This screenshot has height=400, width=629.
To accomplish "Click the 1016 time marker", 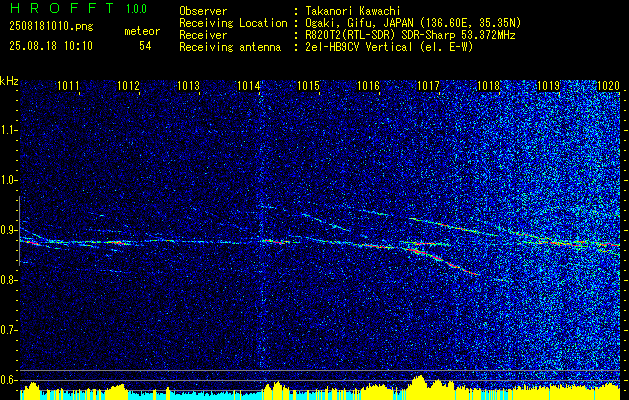I will pos(368,85).
